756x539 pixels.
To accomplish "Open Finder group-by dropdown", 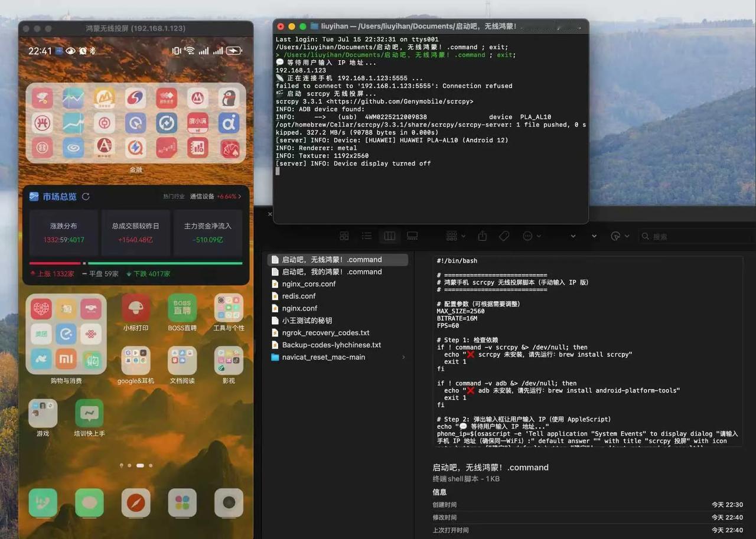I will 455,236.
